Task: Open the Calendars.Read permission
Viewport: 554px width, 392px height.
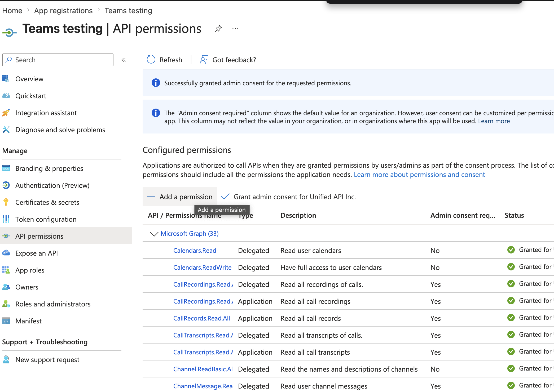Action: [x=195, y=251]
